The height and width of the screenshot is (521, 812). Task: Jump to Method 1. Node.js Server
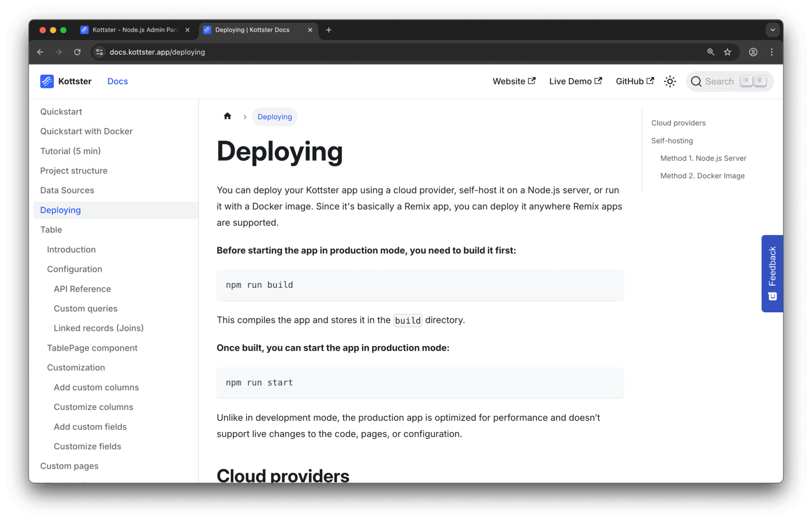click(703, 158)
